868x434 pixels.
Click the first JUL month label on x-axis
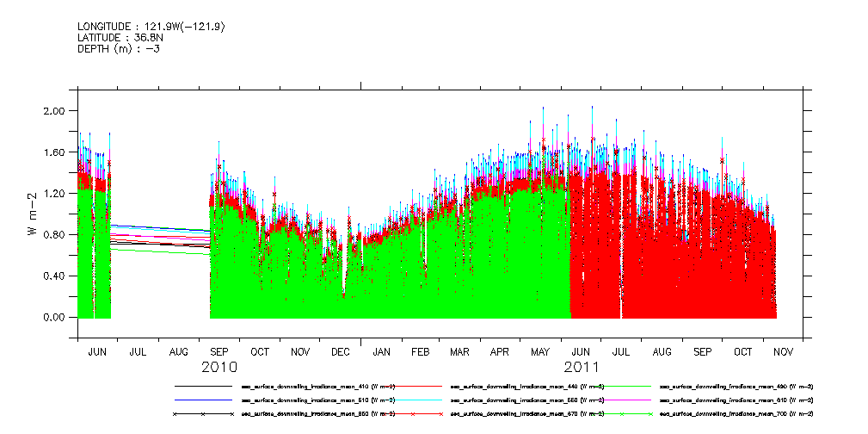pyautogui.click(x=138, y=352)
